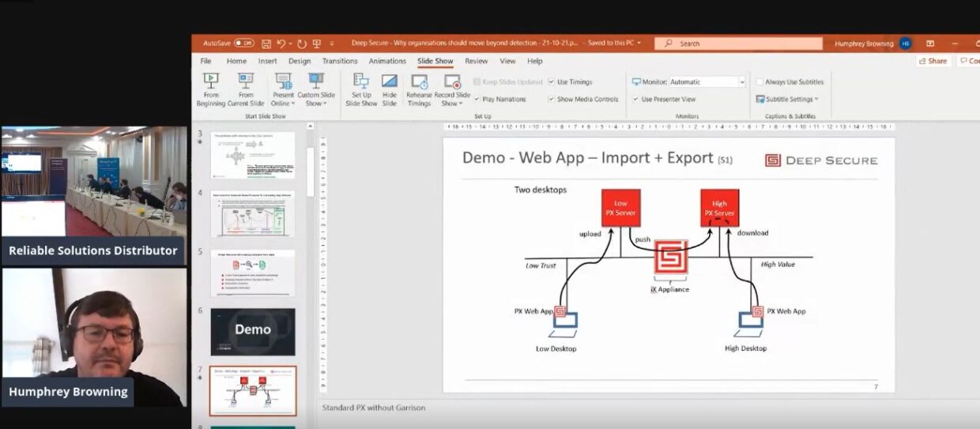Expand the Undo history arrow
Screen dimensions: 980x429
(290, 43)
